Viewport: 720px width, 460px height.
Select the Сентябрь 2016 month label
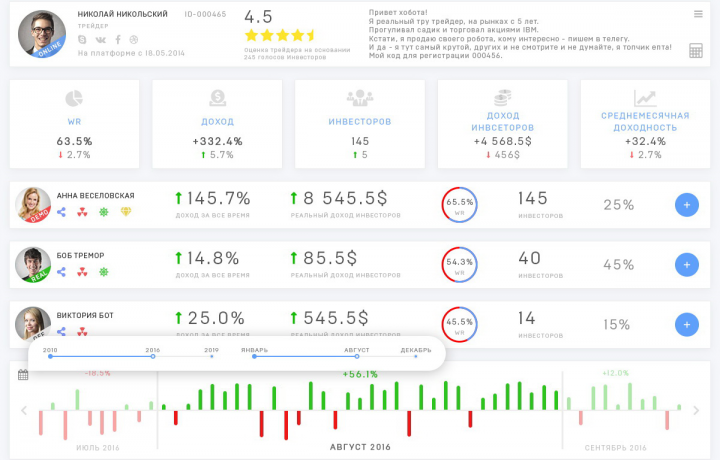pyautogui.click(x=615, y=448)
